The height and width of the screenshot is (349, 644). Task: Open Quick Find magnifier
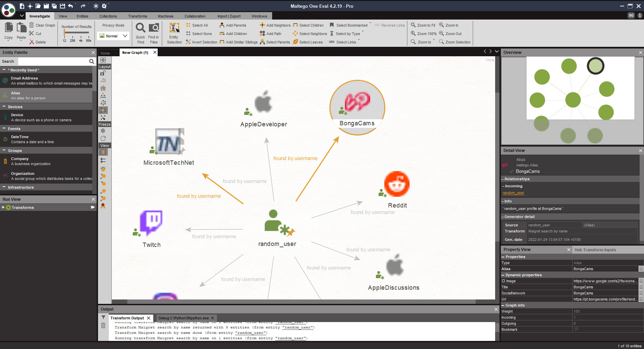[x=140, y=33]
